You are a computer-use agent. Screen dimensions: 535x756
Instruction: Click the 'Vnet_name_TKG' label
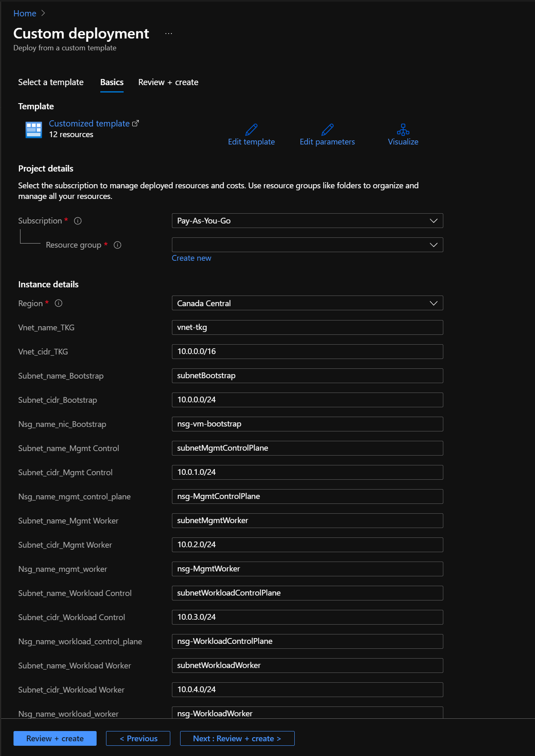(x=46, y=327)
